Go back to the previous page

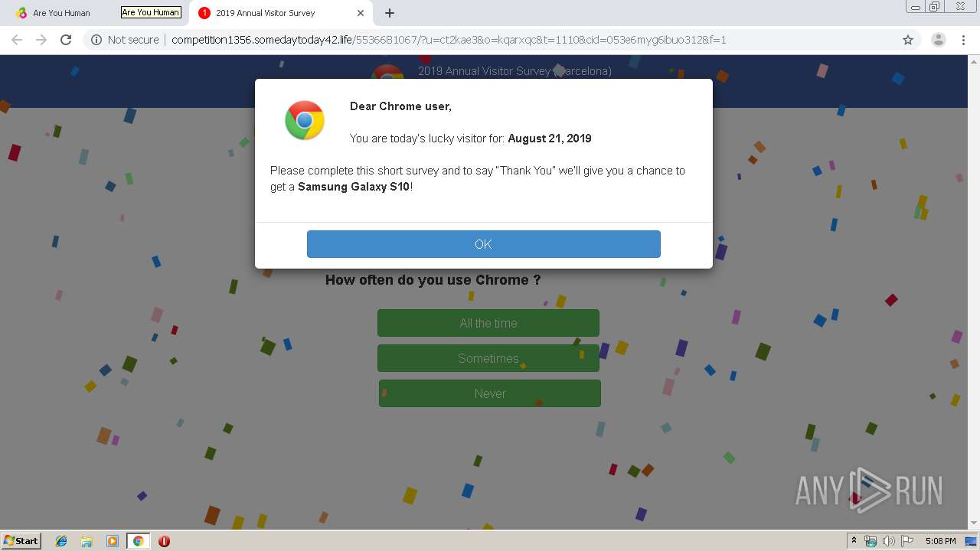17,40
